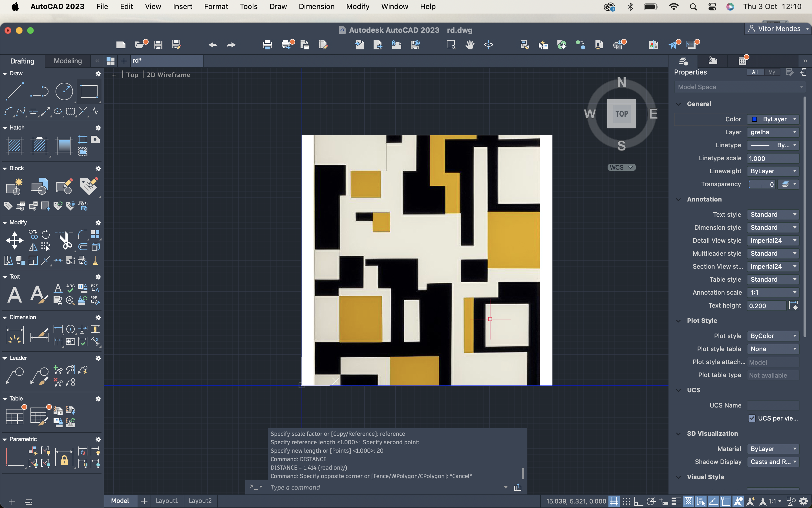812x508 pixels.
Task: Click the Linetype scale value field
Action: [773, 158]
